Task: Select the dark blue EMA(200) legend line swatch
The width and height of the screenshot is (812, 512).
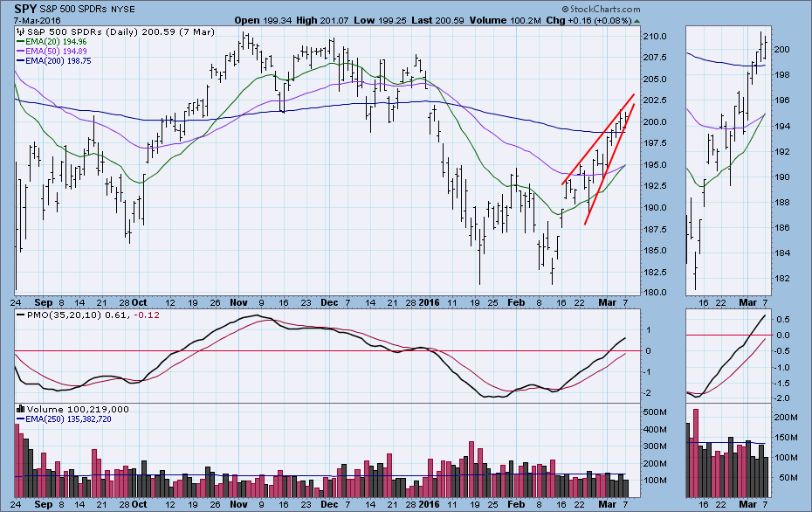Action: 21,61
